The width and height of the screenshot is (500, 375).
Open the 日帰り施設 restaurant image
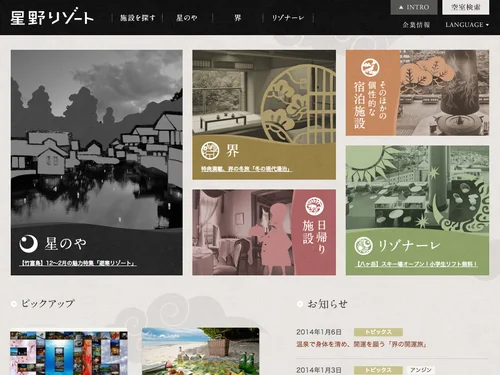pos(243,232)
